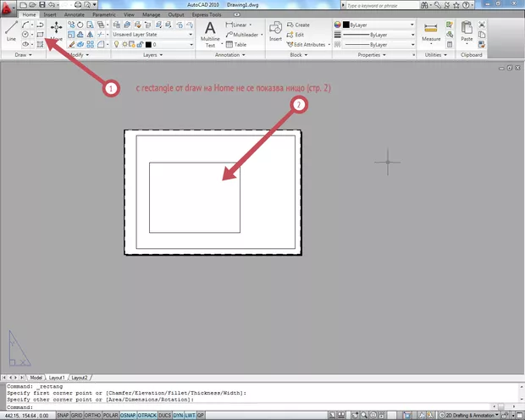Open the Measure utility
The image size is (525, 420).
coord(431,32)
